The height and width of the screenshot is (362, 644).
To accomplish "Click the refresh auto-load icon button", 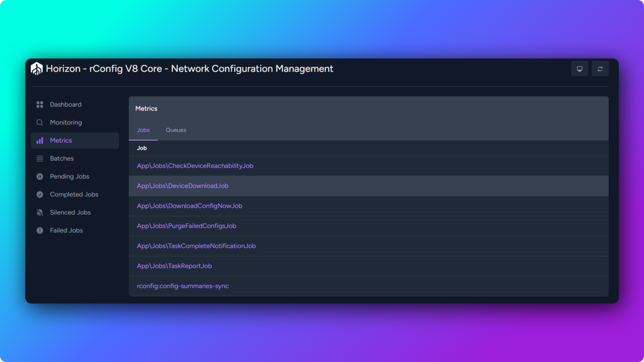I will 600,69.
